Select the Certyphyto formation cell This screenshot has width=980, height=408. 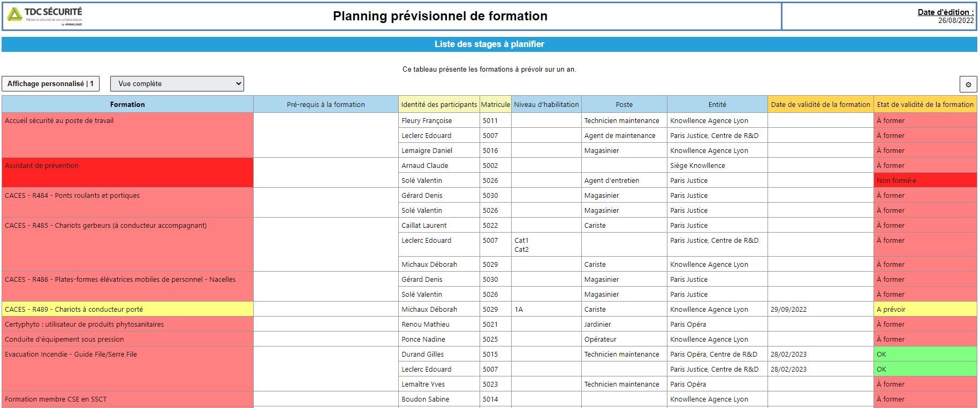127,324
